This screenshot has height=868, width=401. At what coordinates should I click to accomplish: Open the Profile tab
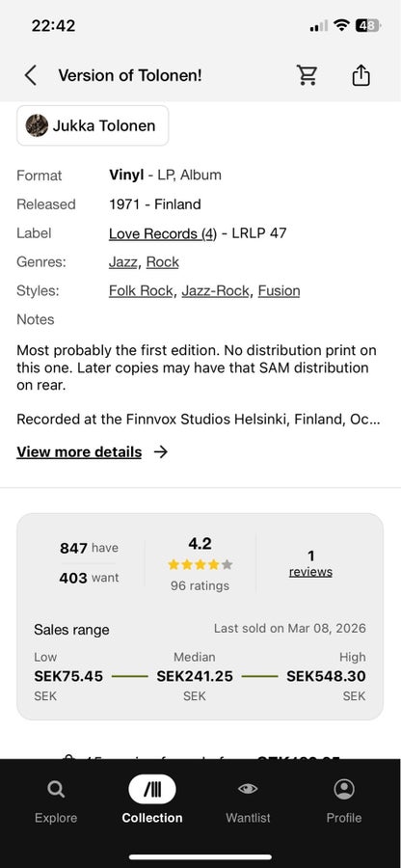tap(344, 800)
